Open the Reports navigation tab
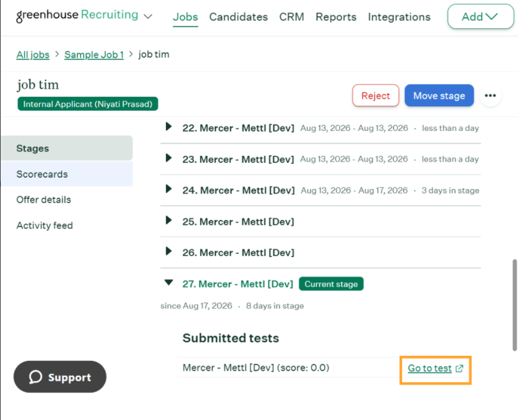 pos(336,17)
